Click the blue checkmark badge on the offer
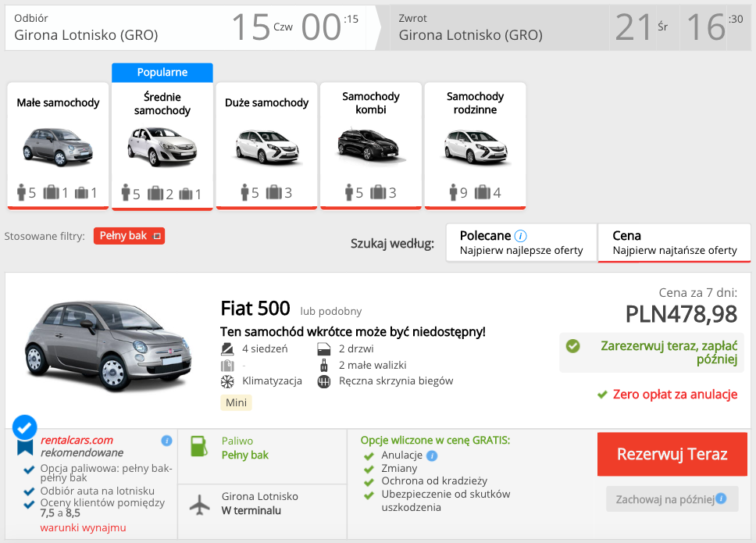Image resolution: width=756 pixels, height=543 pixels. [x=23, y=426]
